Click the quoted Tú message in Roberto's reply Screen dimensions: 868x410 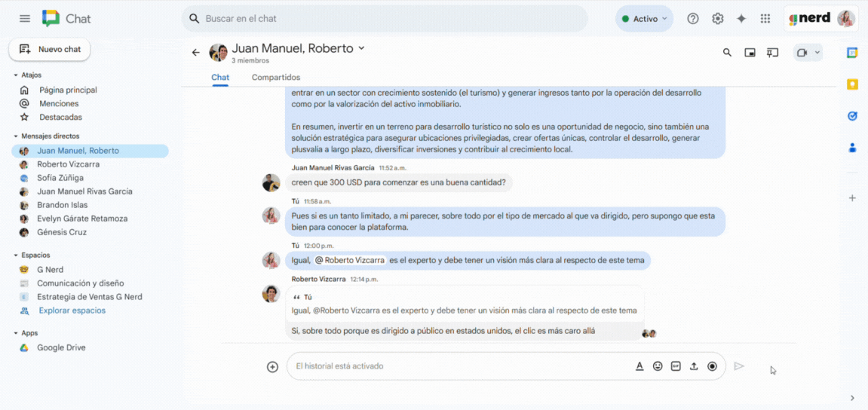pos(465,305)
